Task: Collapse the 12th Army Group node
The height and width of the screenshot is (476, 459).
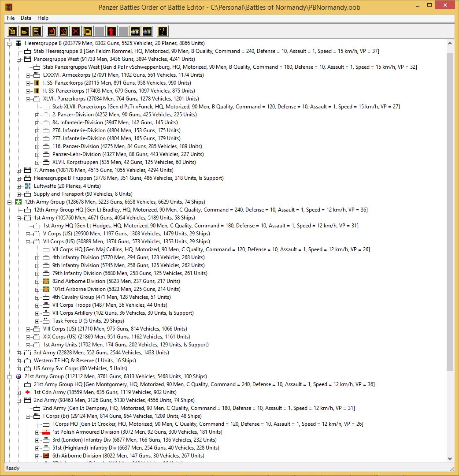Action: pos(9,202)
